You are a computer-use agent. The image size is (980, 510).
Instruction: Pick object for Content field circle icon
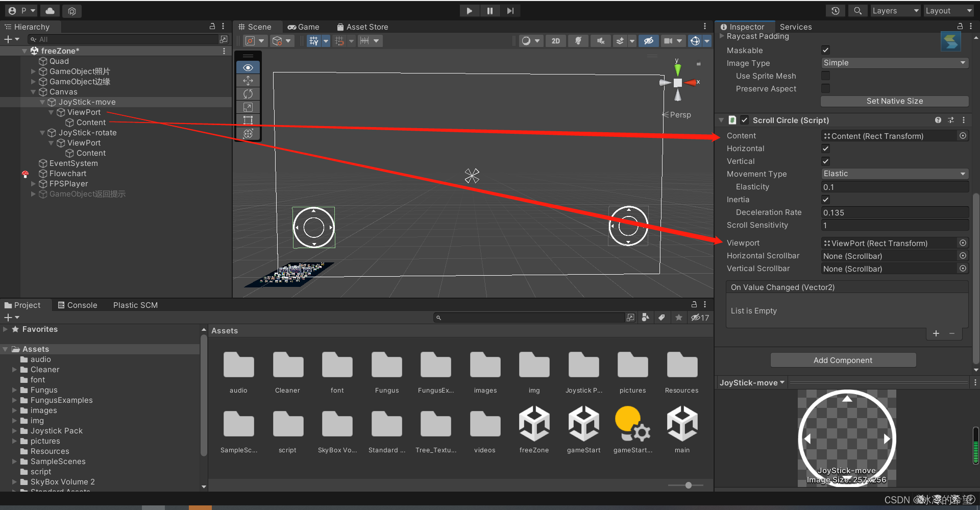pos(963,136)
